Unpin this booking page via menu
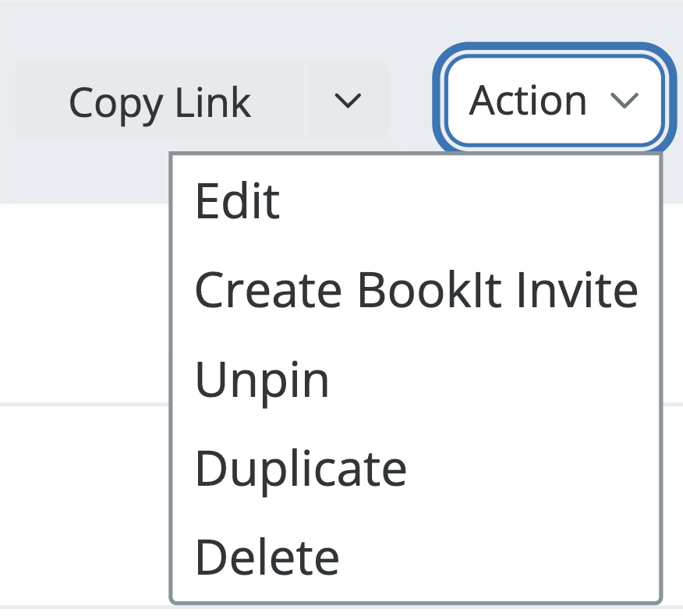 pos(416,380)
